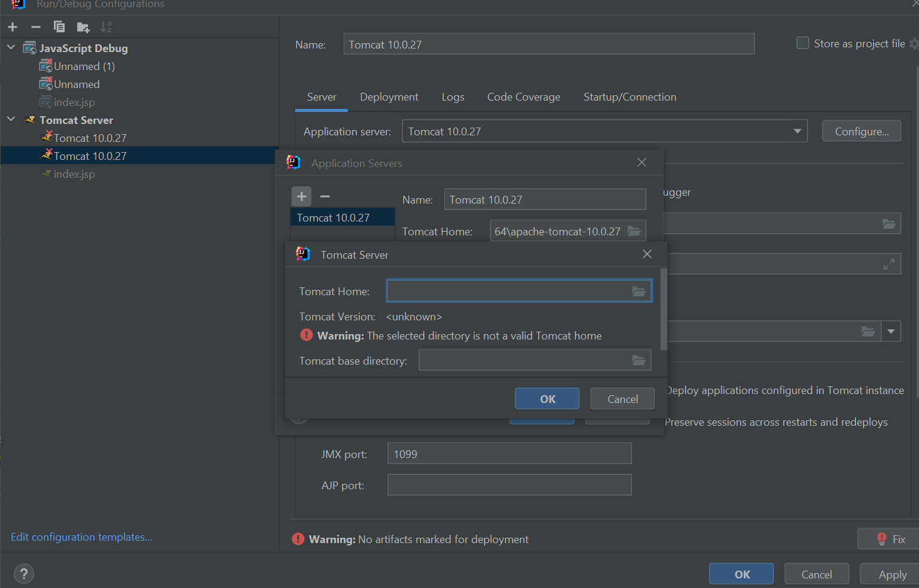Click help question mark icon
Viewport: 919px width, 588px height.
coord(23,574)
